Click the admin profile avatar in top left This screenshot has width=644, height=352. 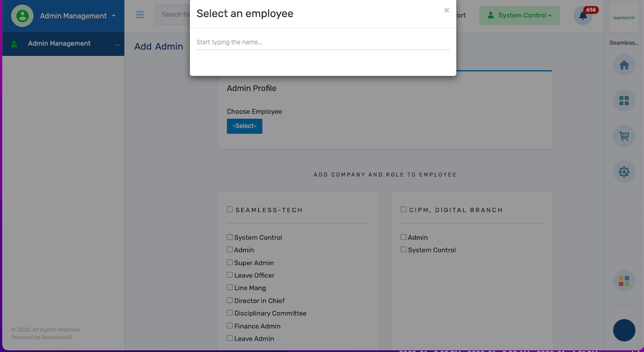[x=21, y=16]
